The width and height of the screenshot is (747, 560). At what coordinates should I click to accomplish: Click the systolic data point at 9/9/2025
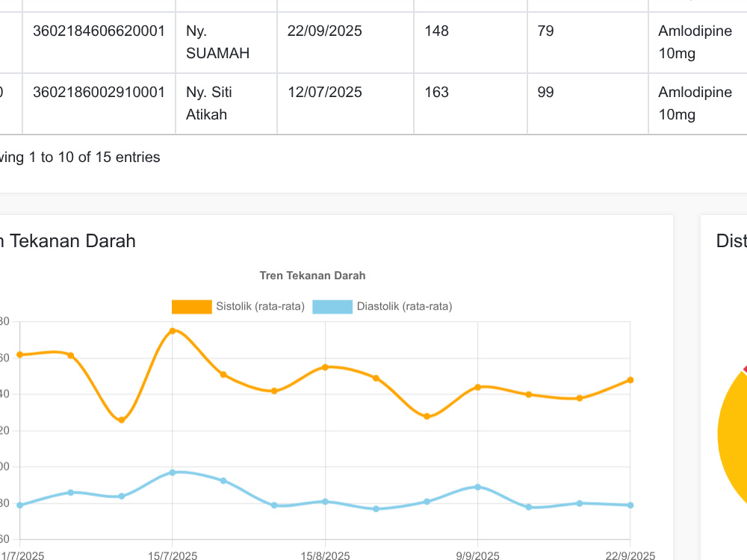pos(478,387)
